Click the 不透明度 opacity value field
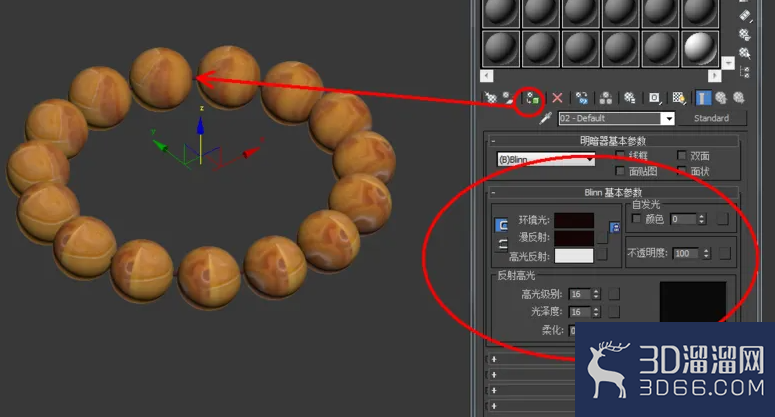This screenshot has height=417, width=775. pyautogui.click(x=687, y=253)
